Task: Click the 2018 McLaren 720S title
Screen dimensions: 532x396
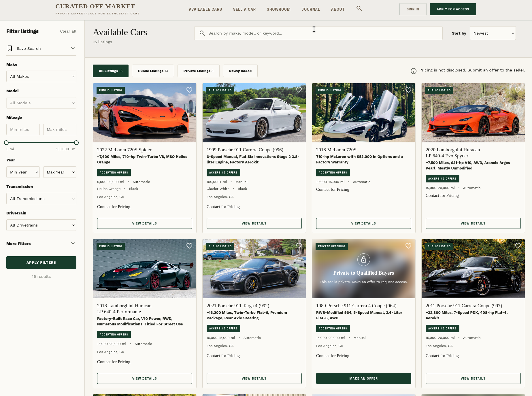Action: [x=336, y=150]
